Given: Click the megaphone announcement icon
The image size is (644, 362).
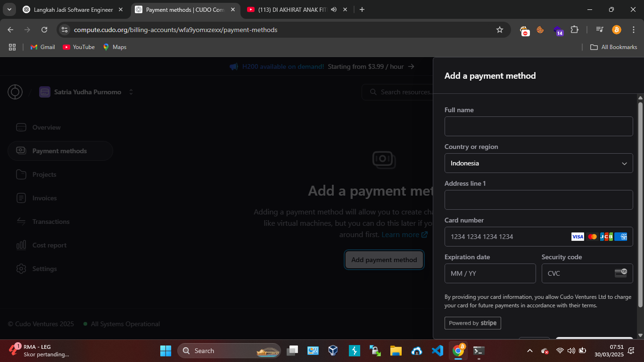Looking at the screenshot, I should [x=234, y=66].
